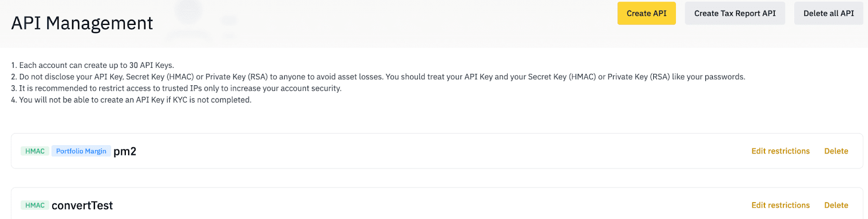This screenshot has width=868, height=219.
Task: Open Edit restrictions for convertTest key
Action: [780, 205]
